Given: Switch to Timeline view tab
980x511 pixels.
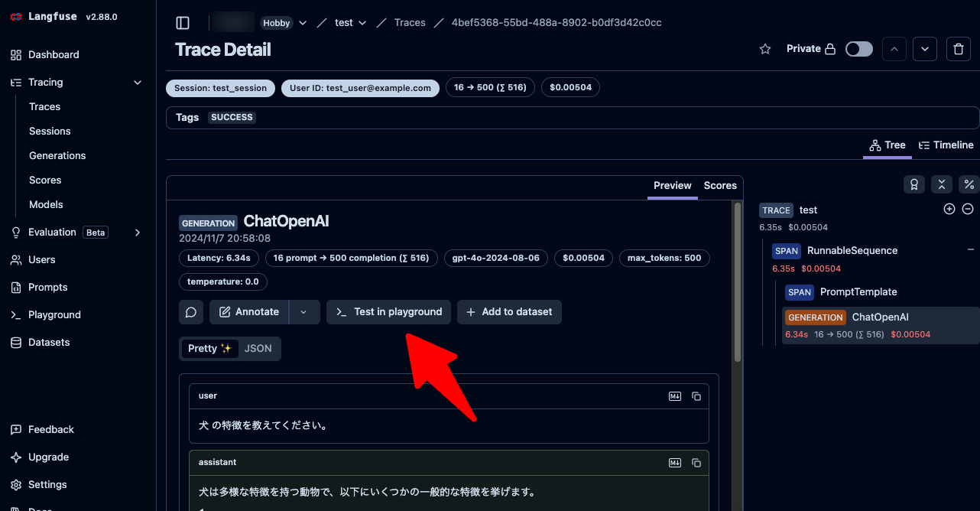Looking at the screenshot, I should (x=946, y=145).
